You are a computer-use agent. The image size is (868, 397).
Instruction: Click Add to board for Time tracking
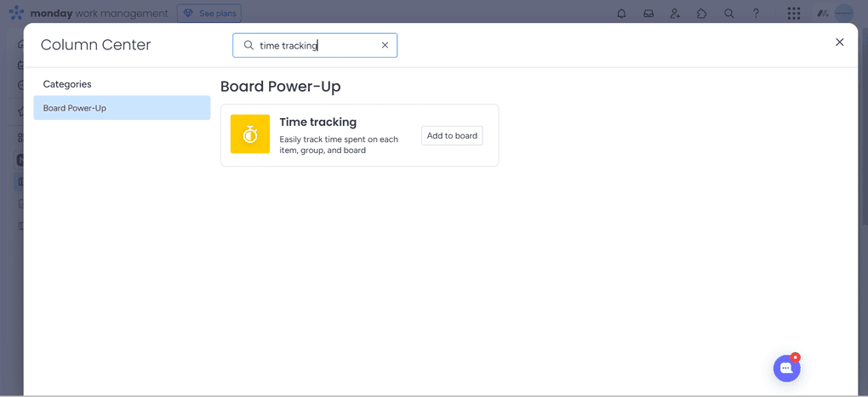(x=452, y=135)
